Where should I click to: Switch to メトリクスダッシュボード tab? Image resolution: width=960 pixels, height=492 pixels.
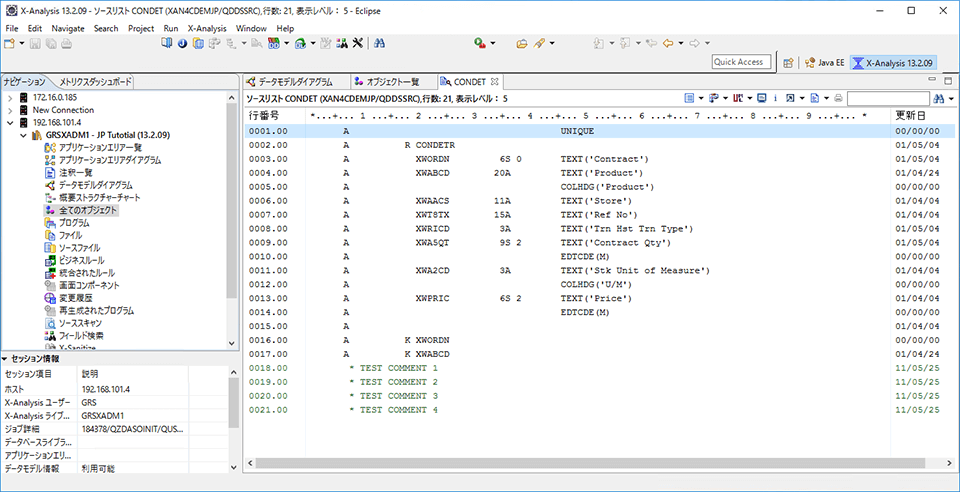[94, 81]
